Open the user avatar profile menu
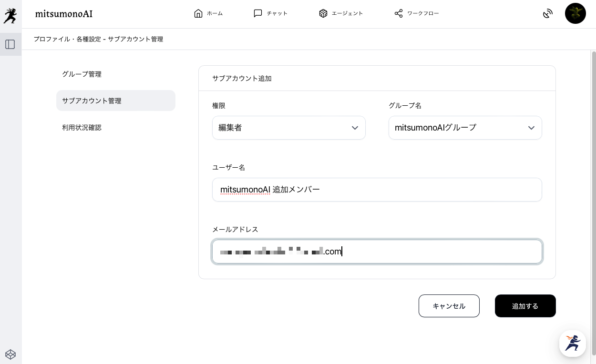 (x=575, y=13)
